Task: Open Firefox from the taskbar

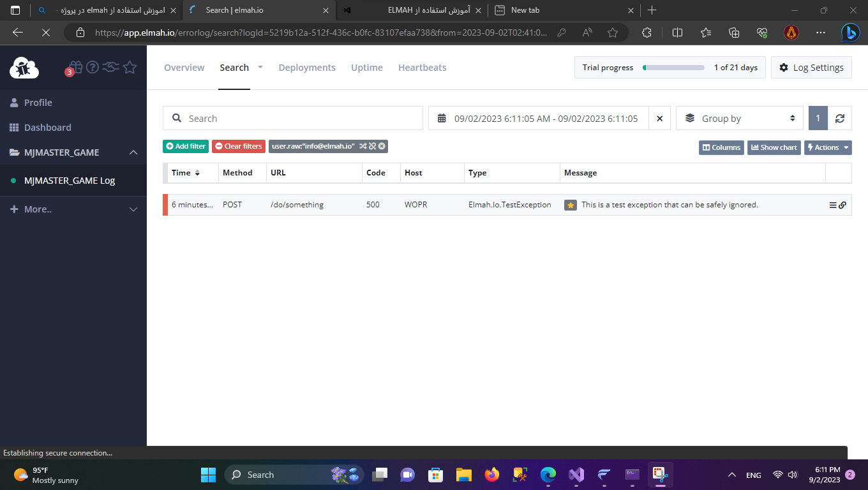Action: [x=491, y=475]
